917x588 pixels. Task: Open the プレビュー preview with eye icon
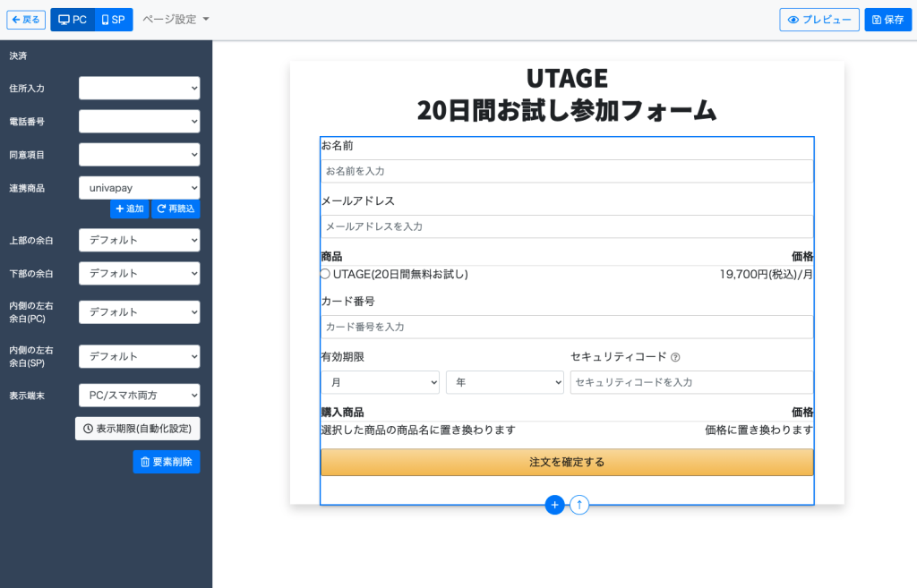click(818, 20)
